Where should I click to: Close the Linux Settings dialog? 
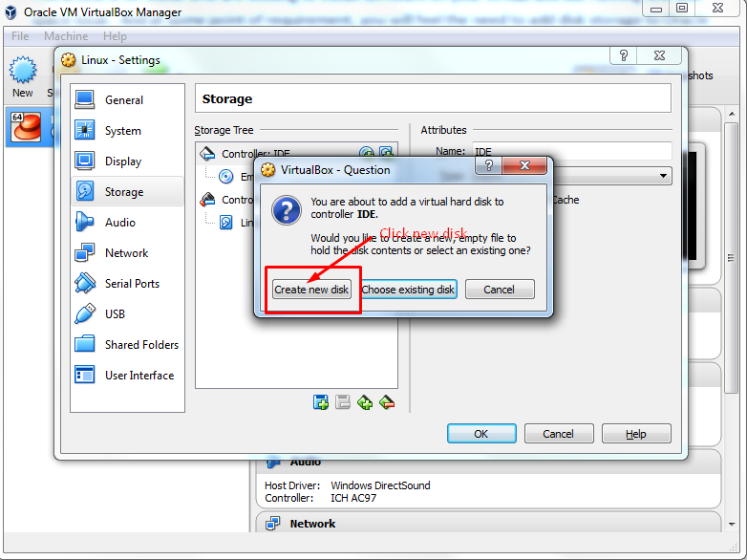(659, 55)
